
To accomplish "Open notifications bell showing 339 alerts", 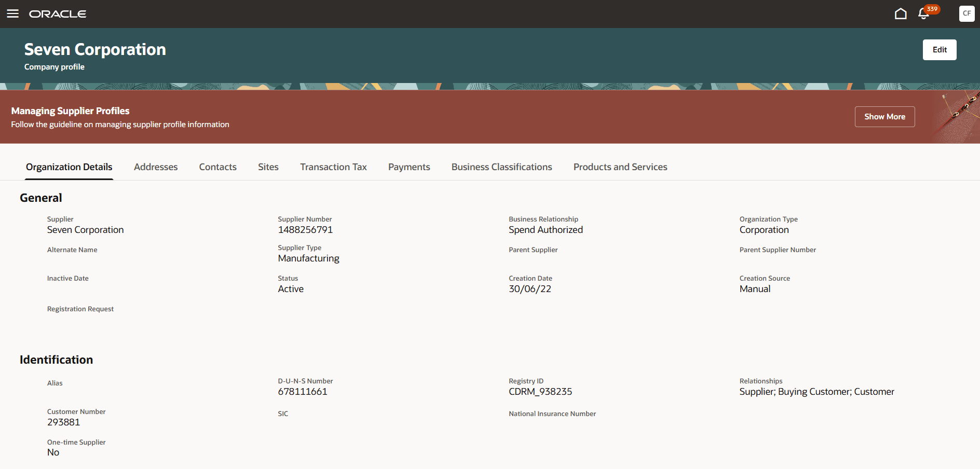I will [923, 13].
